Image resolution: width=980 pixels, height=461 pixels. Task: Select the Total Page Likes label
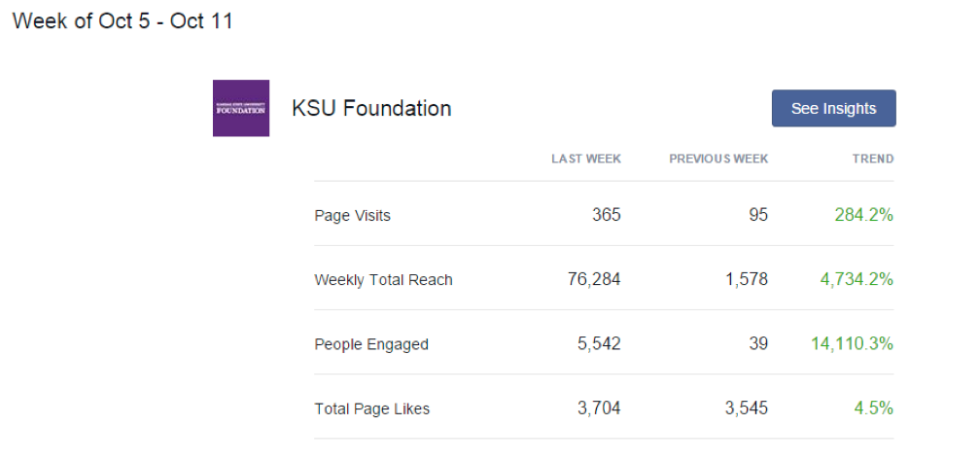pos(371,409)
